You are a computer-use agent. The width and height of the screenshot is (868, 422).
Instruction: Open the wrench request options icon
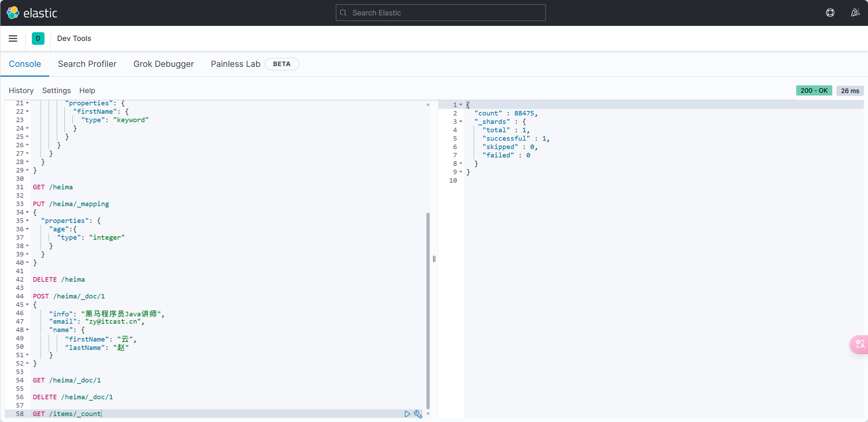click(x=418, y=414)
